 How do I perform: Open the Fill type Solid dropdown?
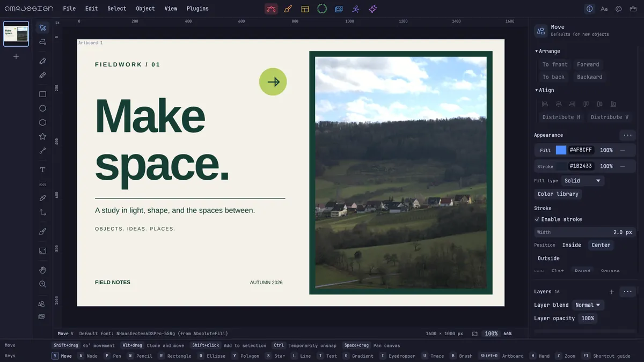click(582, 181)
